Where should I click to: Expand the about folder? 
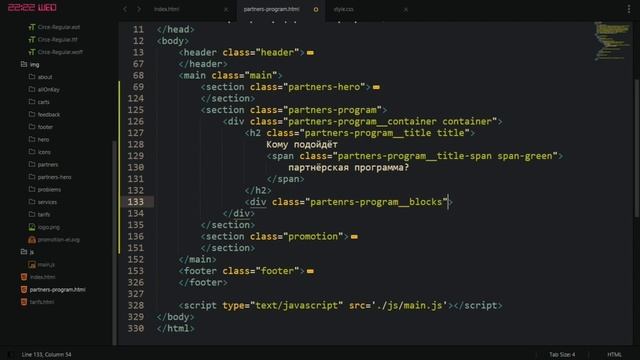45,77
